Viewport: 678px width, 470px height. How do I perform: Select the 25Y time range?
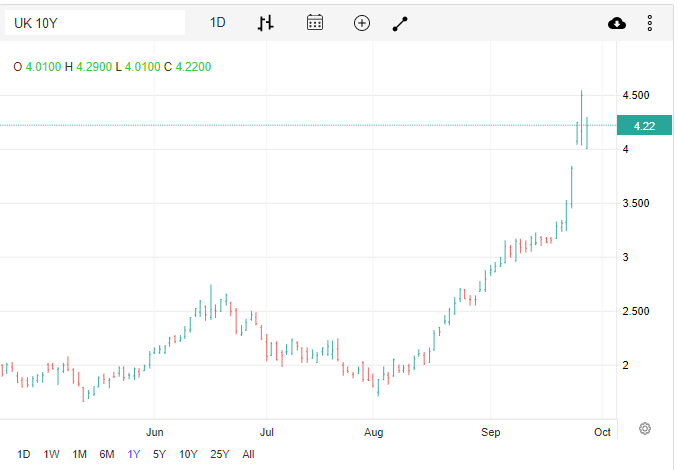(220, 454)
